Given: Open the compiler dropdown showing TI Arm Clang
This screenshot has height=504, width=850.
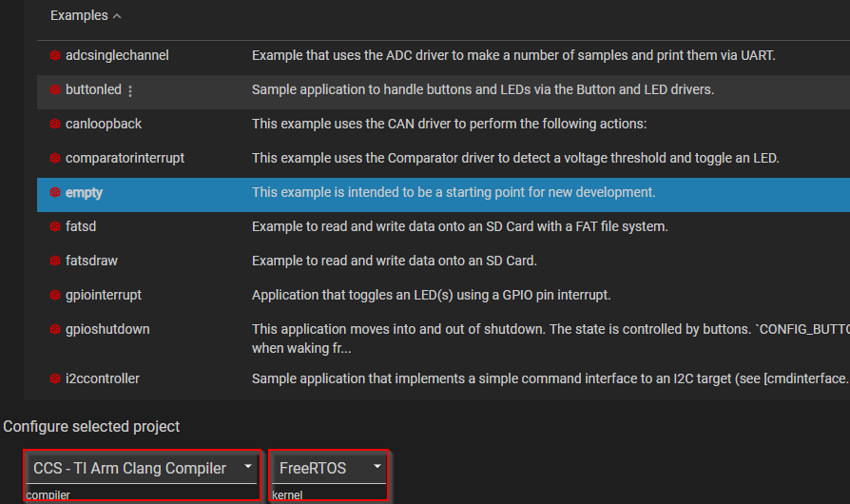Looking at the screenshot, I should click(143, 468).
